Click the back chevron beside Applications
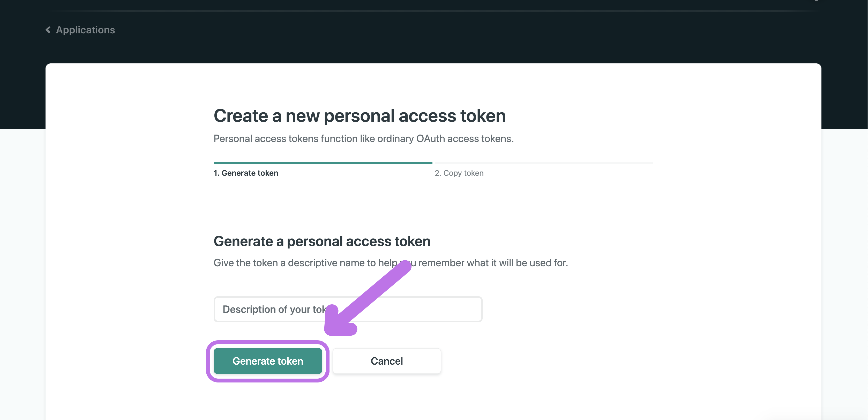Viewport: 868px width, 420px height. click(x=48, y=30)
